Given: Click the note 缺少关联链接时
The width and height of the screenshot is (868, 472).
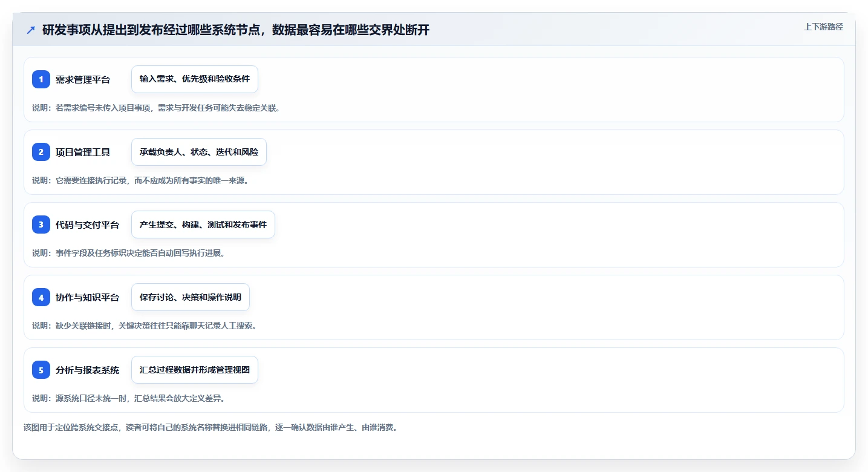Looking at the screenshot, I should pyautogui.click(x=145, y=326).
